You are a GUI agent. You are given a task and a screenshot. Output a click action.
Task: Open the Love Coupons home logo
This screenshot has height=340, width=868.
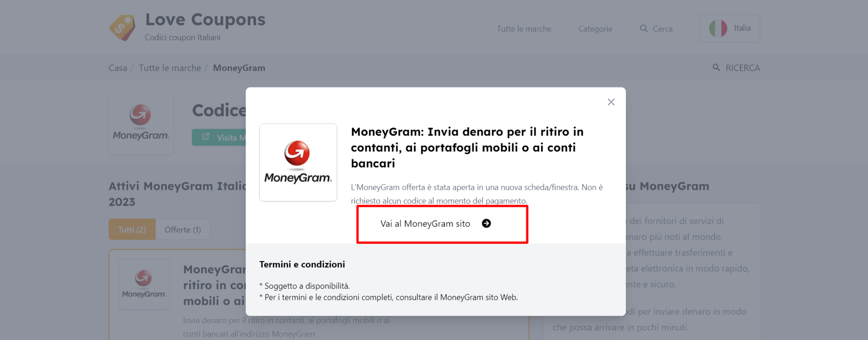(x=122, y=28)
